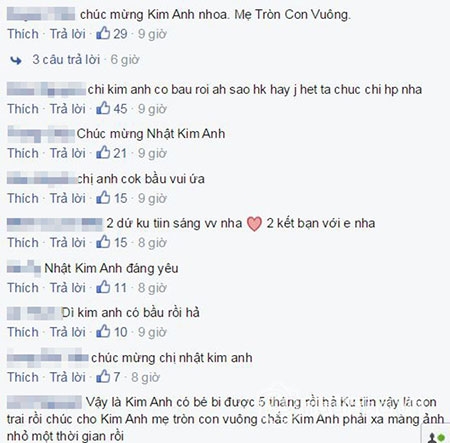Click the thumbs-up icon showing 29 likes
The width and height of the screenshot is (450, 443).
103,33
